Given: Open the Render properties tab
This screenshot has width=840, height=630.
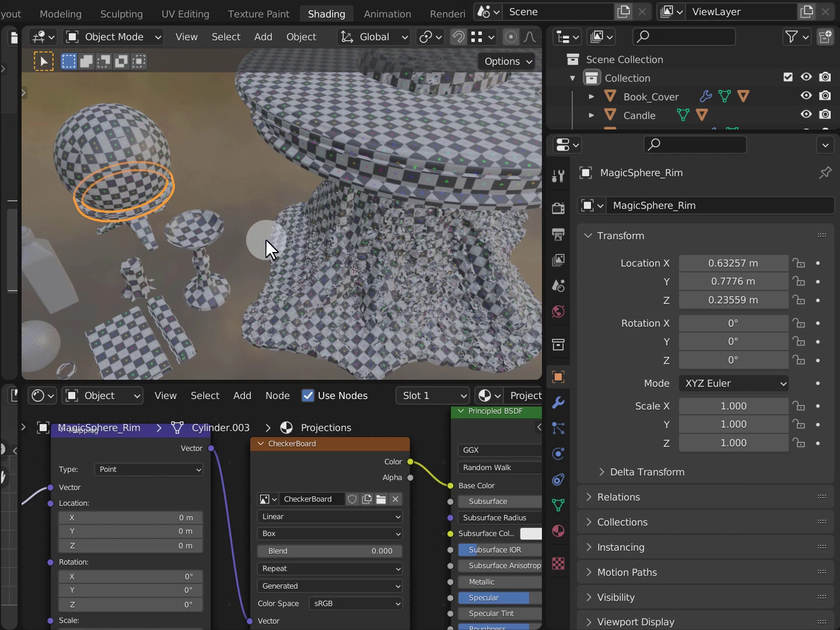Looking at the screenshot, I should (x=558, y=208).
